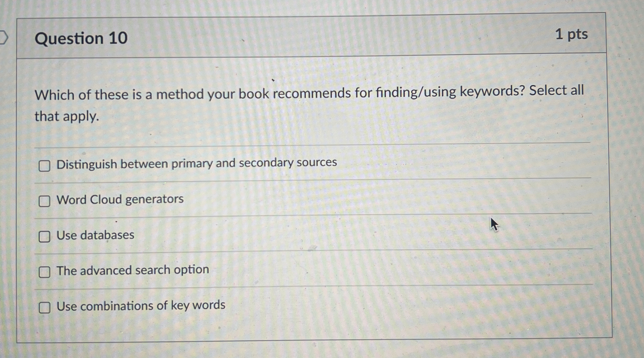644x358 pixels.
Task: Click 'The advanced search option' answer text
Action: (x=133, y=270)
